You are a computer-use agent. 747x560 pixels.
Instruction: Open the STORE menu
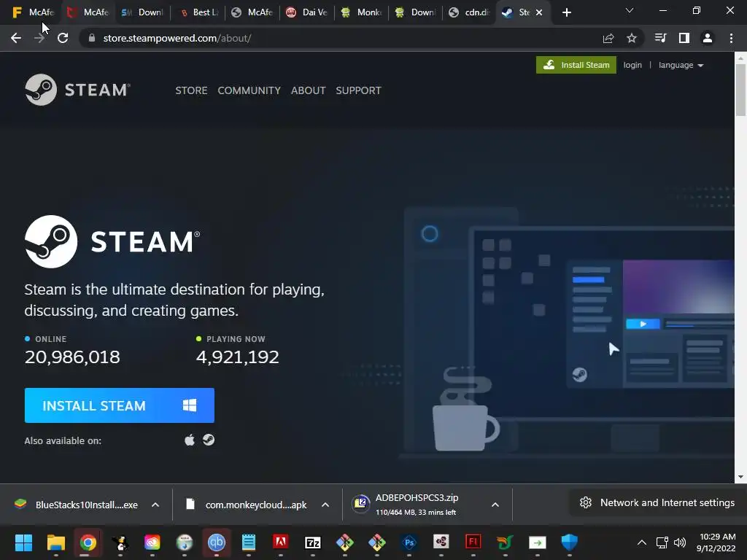pos(191,90)
